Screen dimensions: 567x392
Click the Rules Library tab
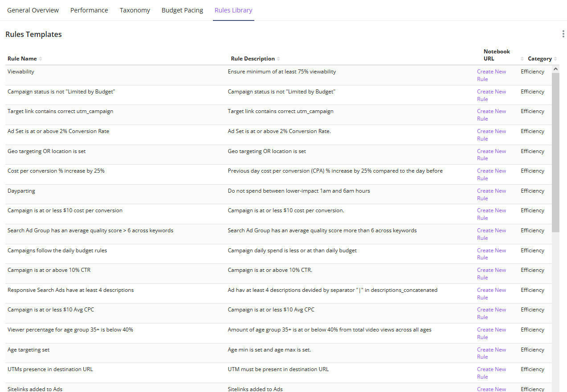pos(233,10)
